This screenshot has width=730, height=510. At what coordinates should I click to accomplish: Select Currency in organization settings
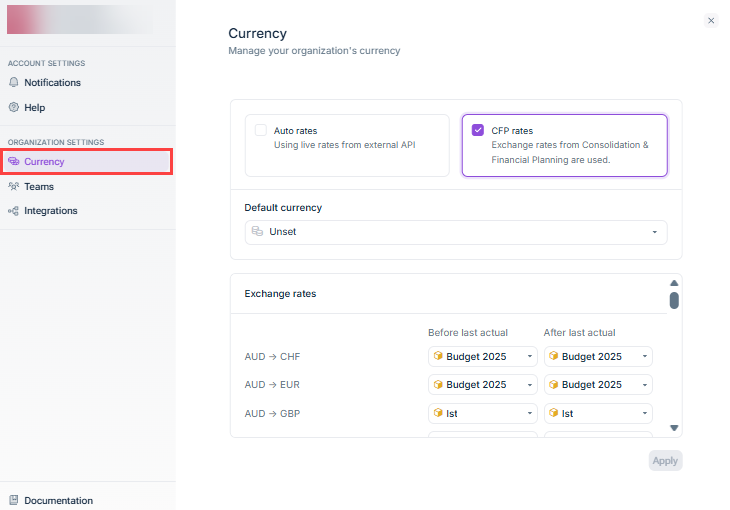point(87,162)
